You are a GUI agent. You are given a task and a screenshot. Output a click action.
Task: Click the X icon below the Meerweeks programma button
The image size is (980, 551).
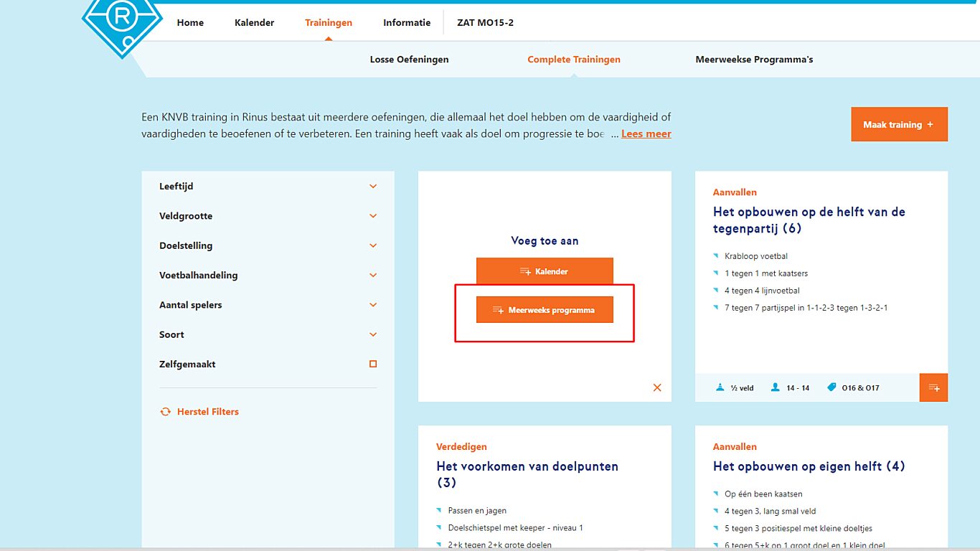(656, 387)
